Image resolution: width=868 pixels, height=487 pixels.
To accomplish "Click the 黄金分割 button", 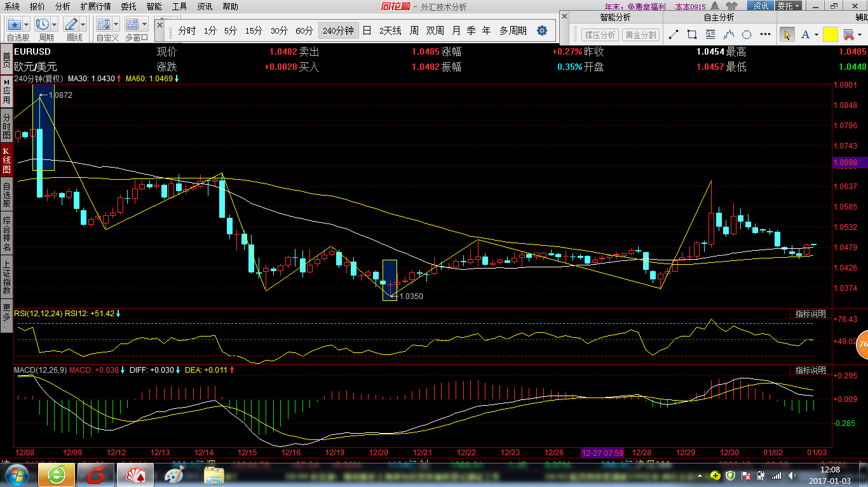I will (x=641, y=35).
